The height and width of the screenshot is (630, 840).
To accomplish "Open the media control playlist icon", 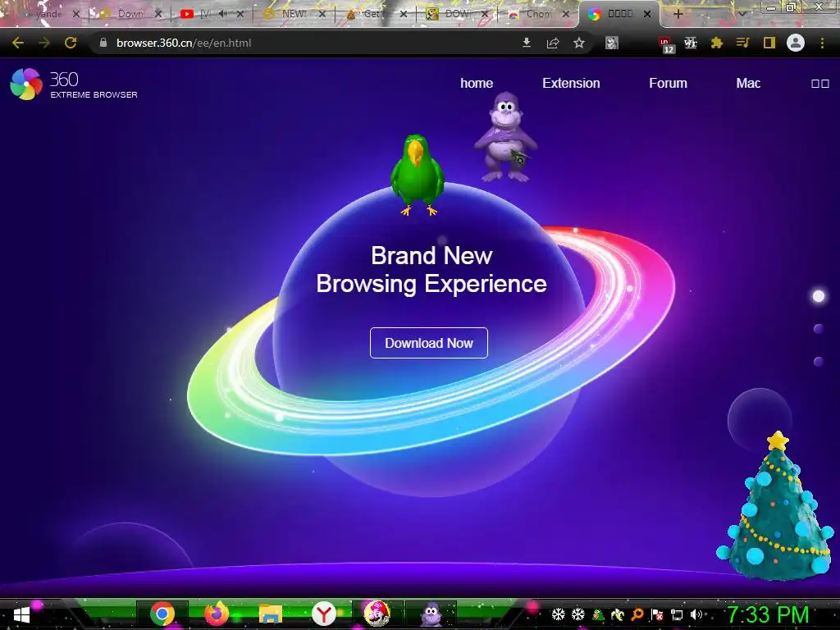I will tap(742, 43).
